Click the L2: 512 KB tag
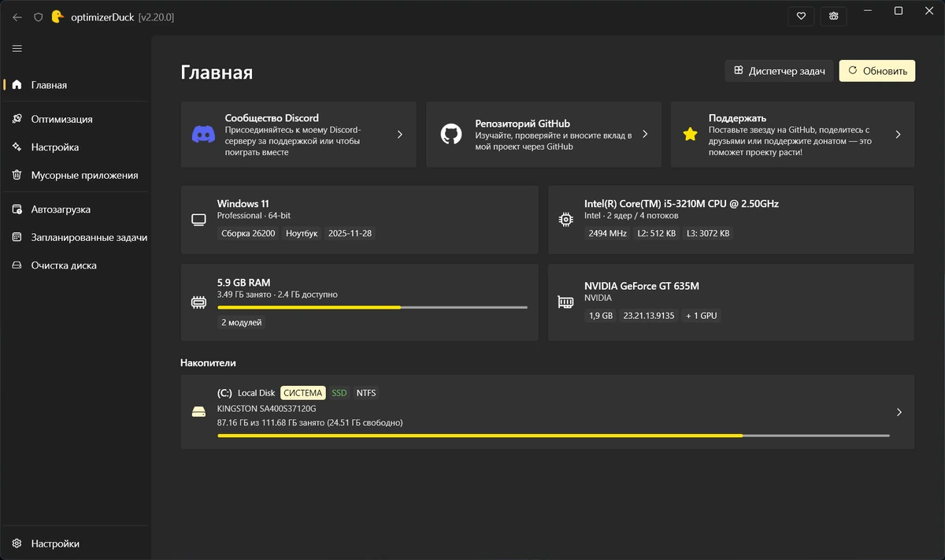This screenshot has width=945, height=560. point(658,233)
